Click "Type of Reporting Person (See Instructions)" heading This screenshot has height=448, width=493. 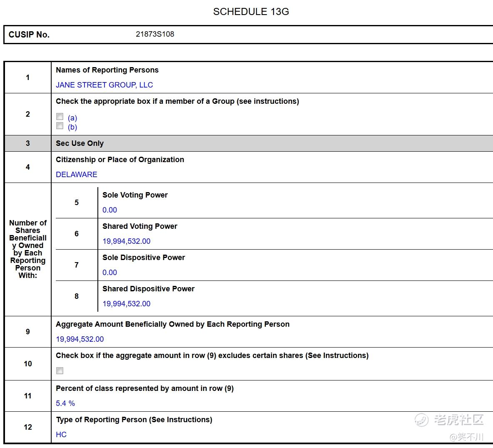(x=134, y=420)
